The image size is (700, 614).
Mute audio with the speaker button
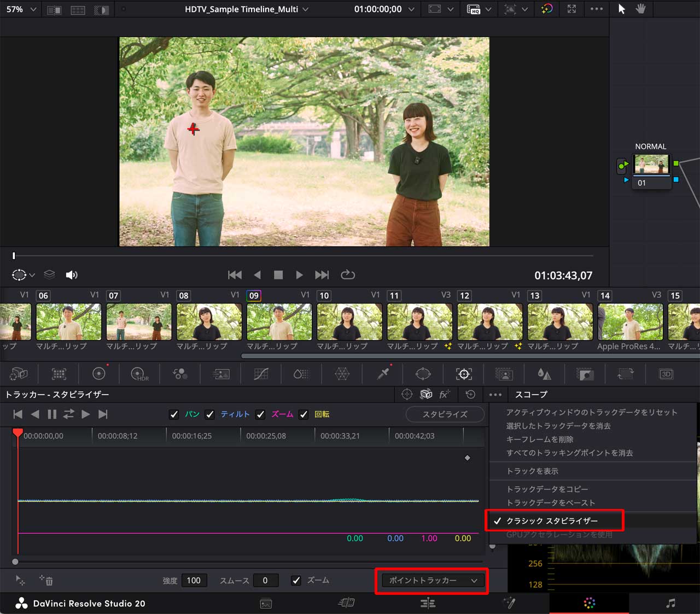tap(72, 275)
